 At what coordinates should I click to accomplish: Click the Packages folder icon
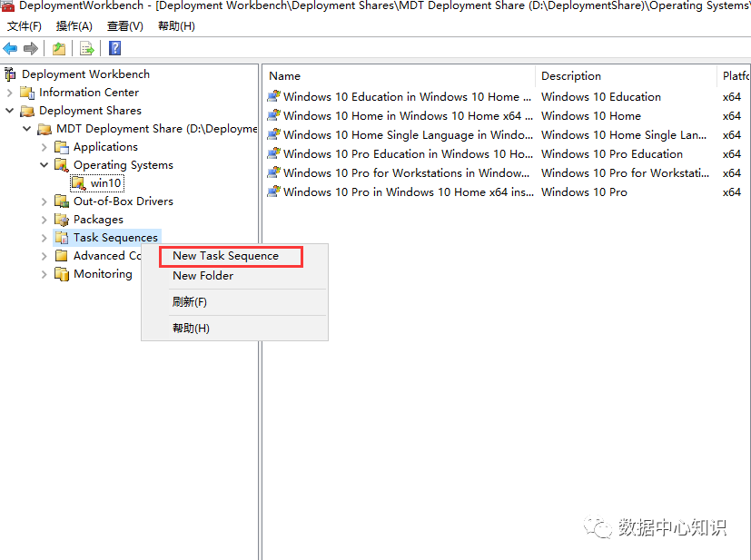click(x=62, y=220)
